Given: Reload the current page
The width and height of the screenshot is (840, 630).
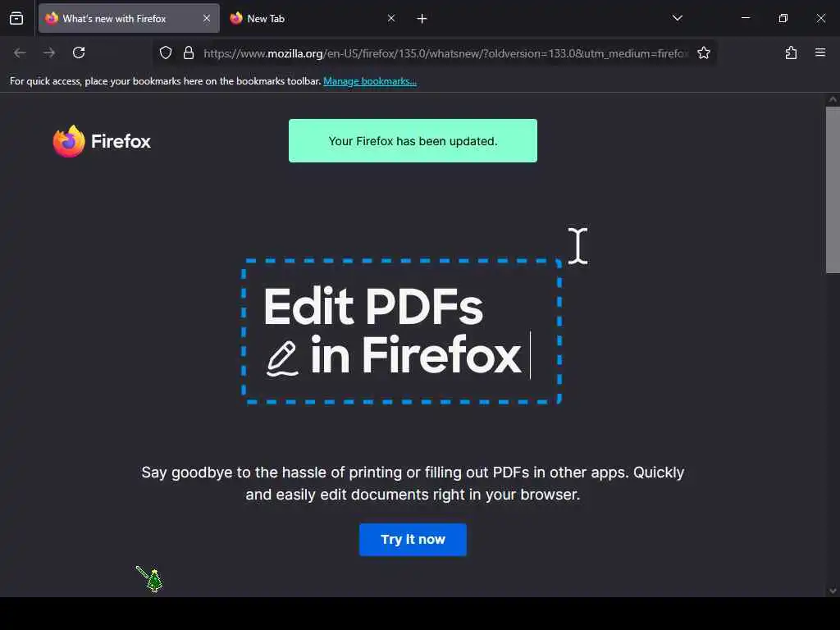Looking at the screenshot, I should click(79, 52).
